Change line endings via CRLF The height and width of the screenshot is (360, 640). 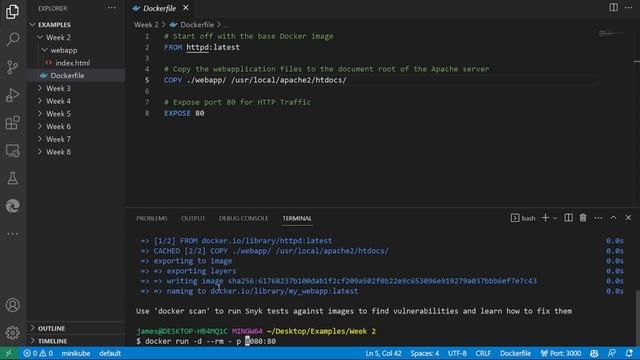pyautogui.click(x=483, y=353)
